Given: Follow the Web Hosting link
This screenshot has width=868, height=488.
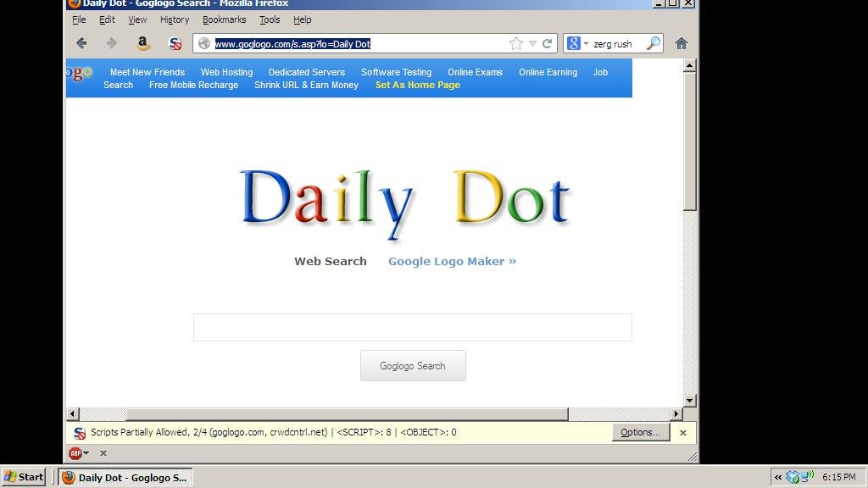Looking at the screenshot, I should click(226, 72).
